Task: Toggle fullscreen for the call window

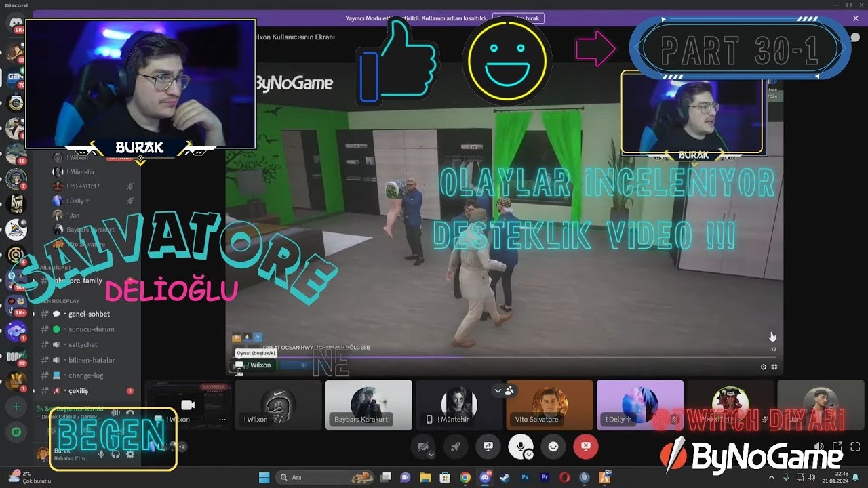Action: coord(855,447)
